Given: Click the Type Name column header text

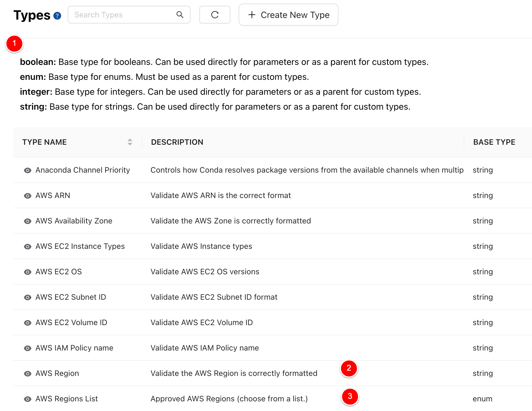Looking at the screenshot, I should tap(45, 142).
